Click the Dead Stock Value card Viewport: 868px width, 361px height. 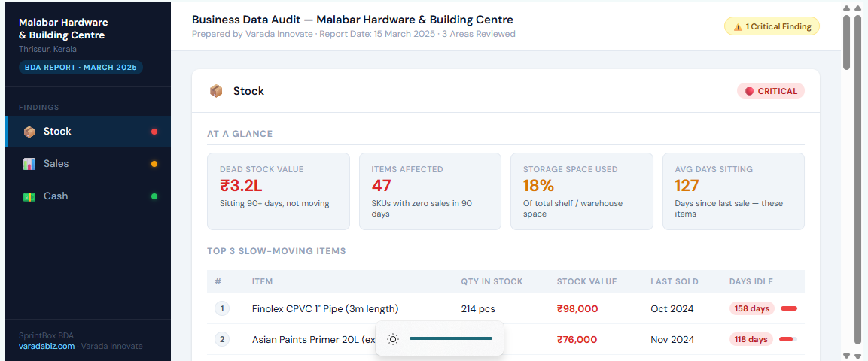(278, 191)
